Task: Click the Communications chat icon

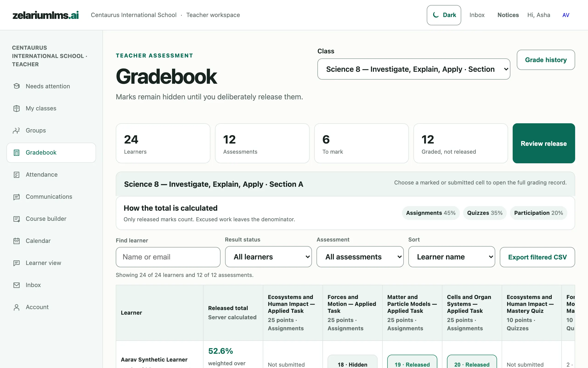Action: pyautogui.click(x=17, y=197)
